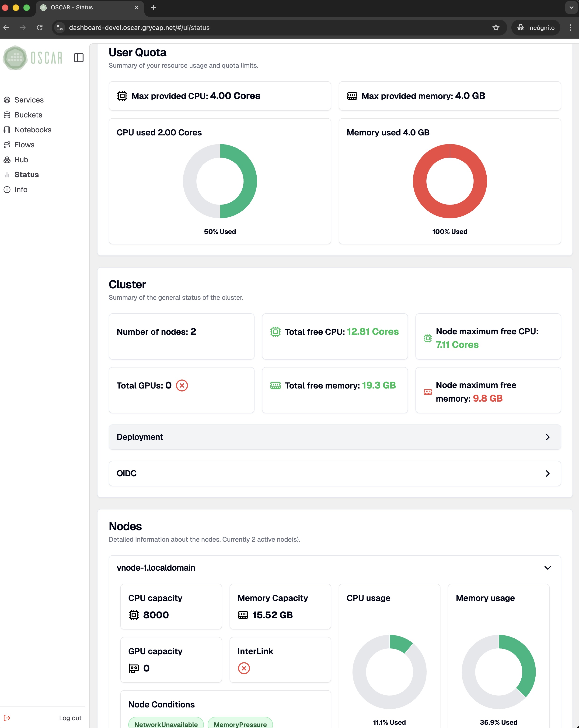Select Status in the sidebar menu

(x=27, y=175)
